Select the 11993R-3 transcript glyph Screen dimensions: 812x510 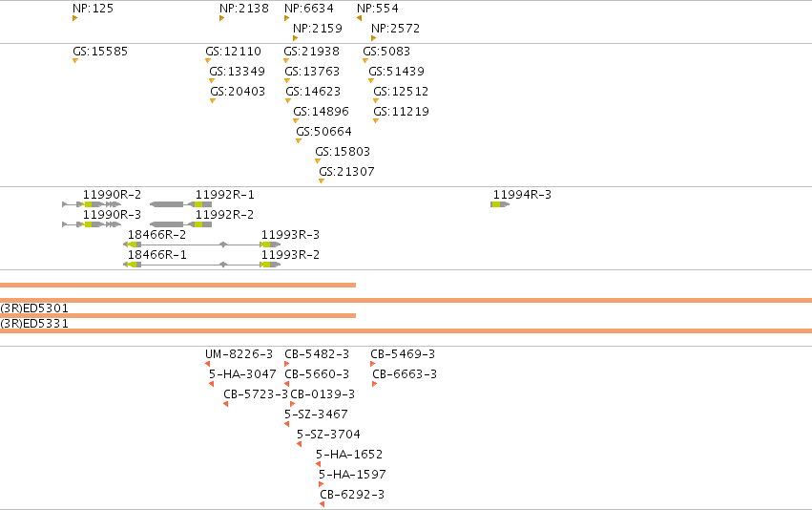(x=270, y=244)
